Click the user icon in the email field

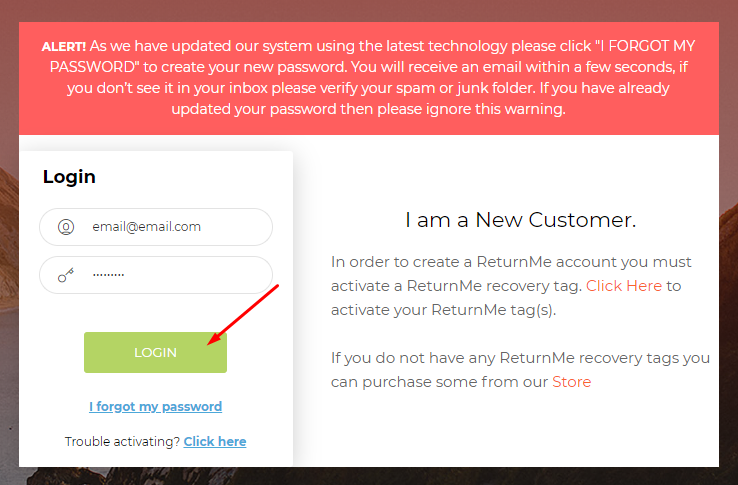click(x=66, y=227)
